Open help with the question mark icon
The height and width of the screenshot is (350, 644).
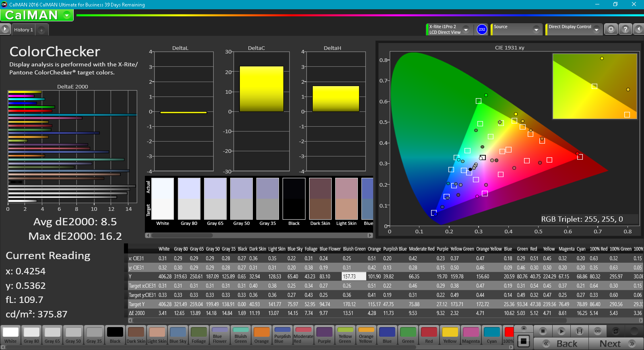click(625, 29)
